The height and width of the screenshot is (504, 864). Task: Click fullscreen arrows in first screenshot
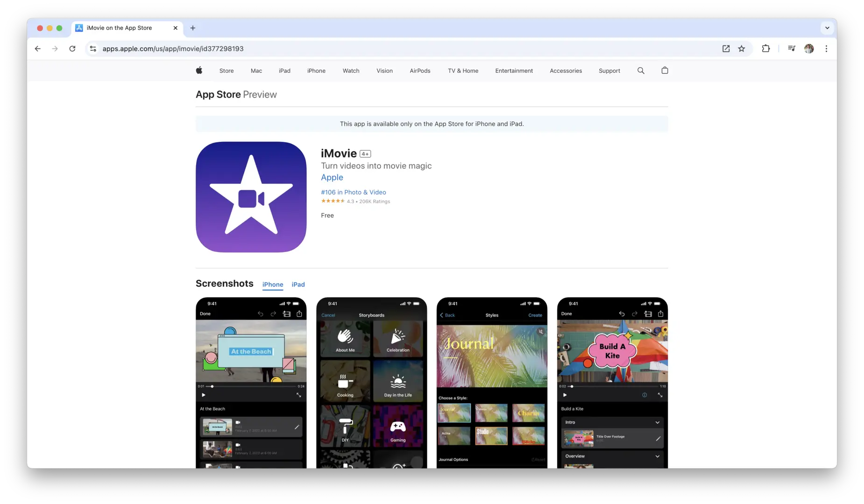tap(299, 395)
